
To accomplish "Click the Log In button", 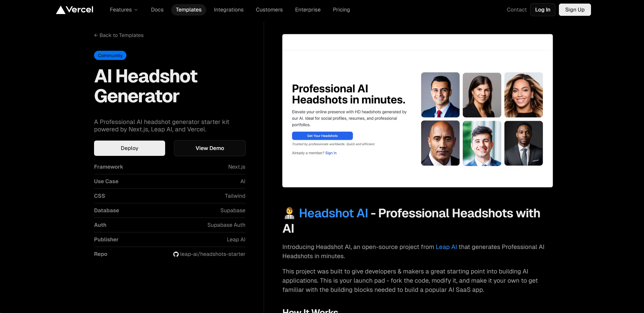I will click(x=543, y=9).
